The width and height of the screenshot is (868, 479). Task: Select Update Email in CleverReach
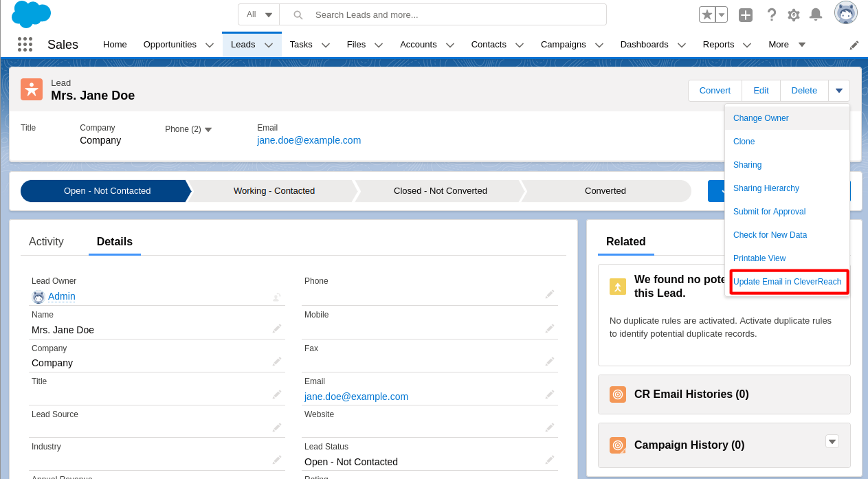click(788, 282)
